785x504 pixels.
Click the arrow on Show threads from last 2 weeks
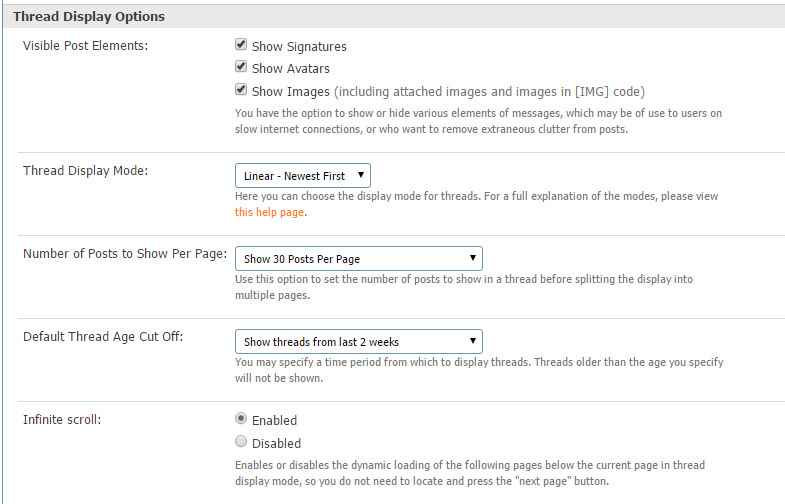click(x=473, y=341)
